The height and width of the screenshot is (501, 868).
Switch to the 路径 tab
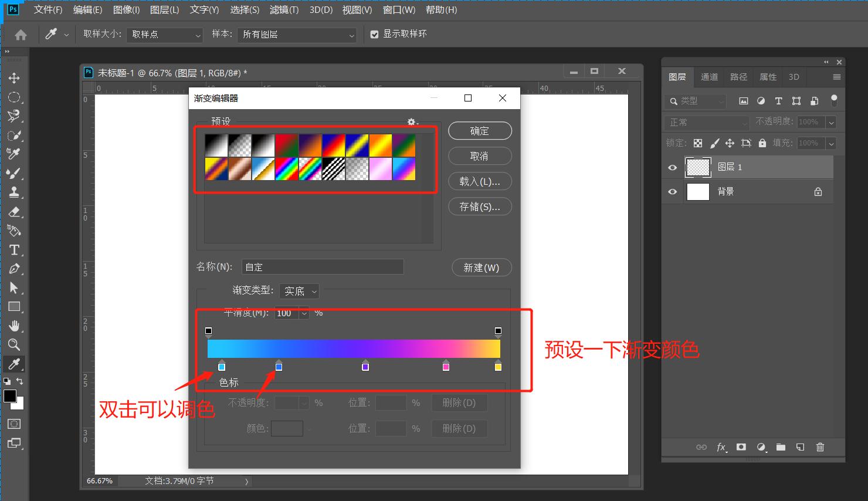pyautogui.click(x=738, y=77)
